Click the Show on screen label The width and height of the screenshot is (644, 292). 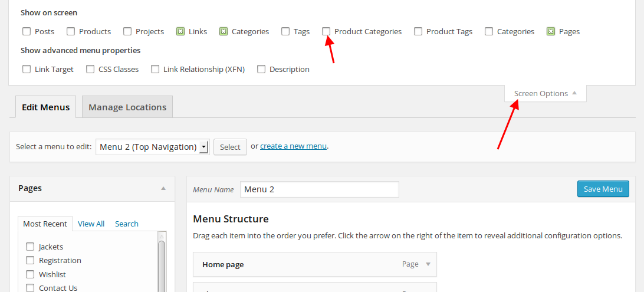49,13
